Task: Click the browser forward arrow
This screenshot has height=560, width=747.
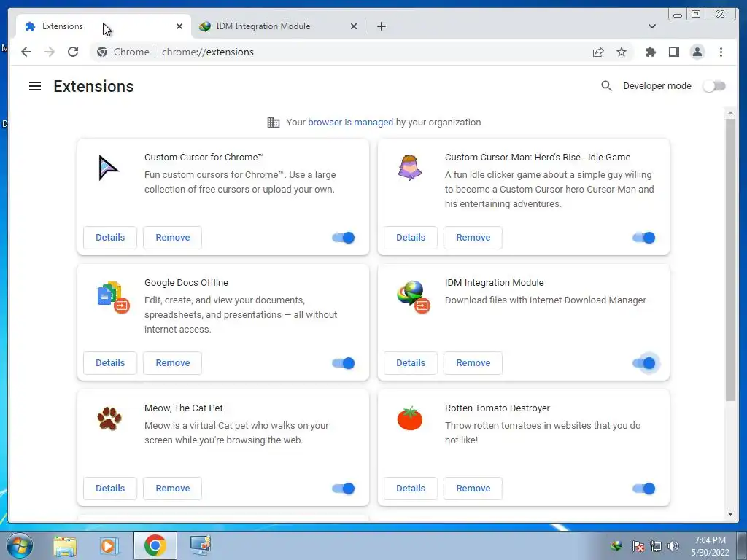Action: 50,52
